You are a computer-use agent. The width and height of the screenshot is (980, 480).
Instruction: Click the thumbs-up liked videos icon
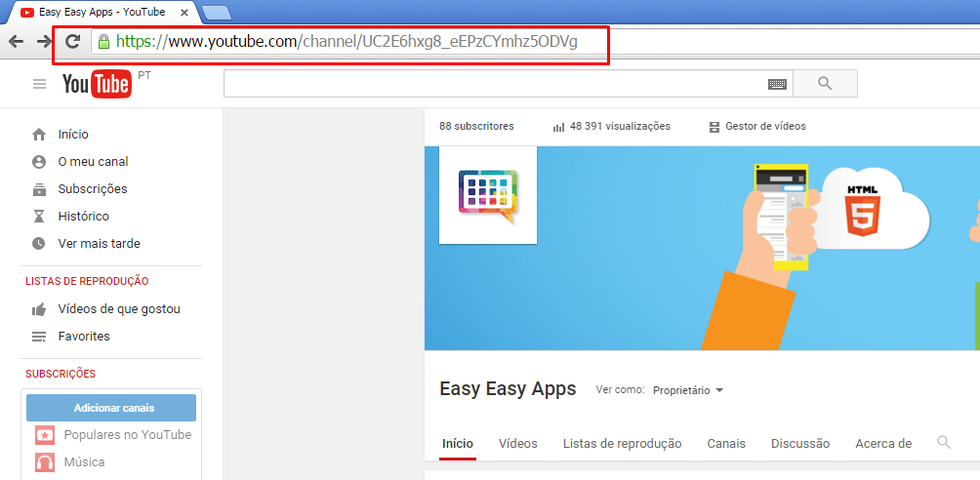click(x=39, y=308)
